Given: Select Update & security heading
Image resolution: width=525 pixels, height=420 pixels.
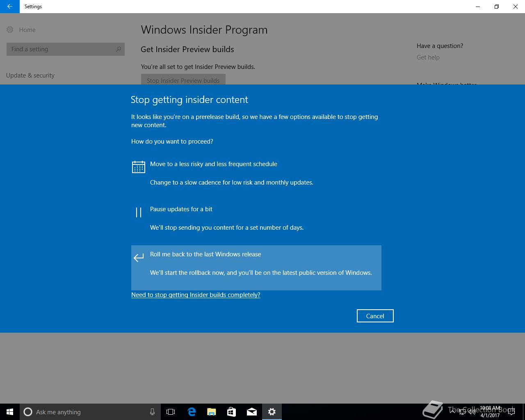Looking at the screenshot, I should pos(30,75).
